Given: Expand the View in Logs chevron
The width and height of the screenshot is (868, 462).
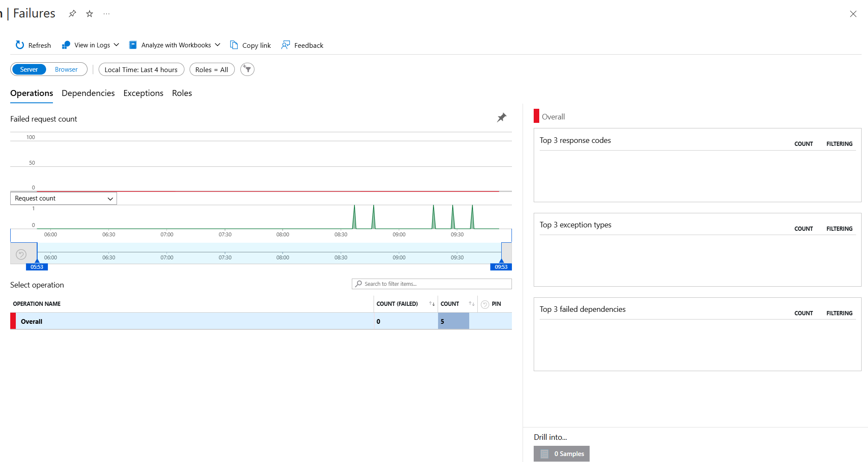Looking at the screenshot, I should [x=117, y=45].
